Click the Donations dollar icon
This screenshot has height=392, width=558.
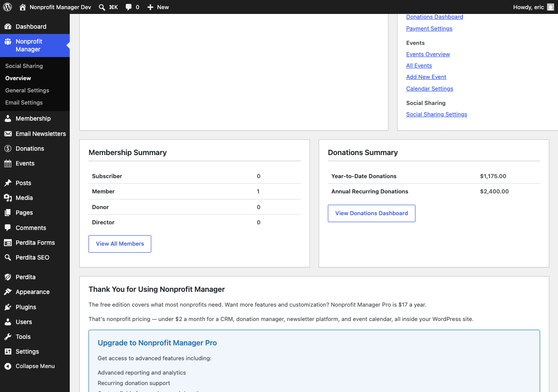[8, 149]
